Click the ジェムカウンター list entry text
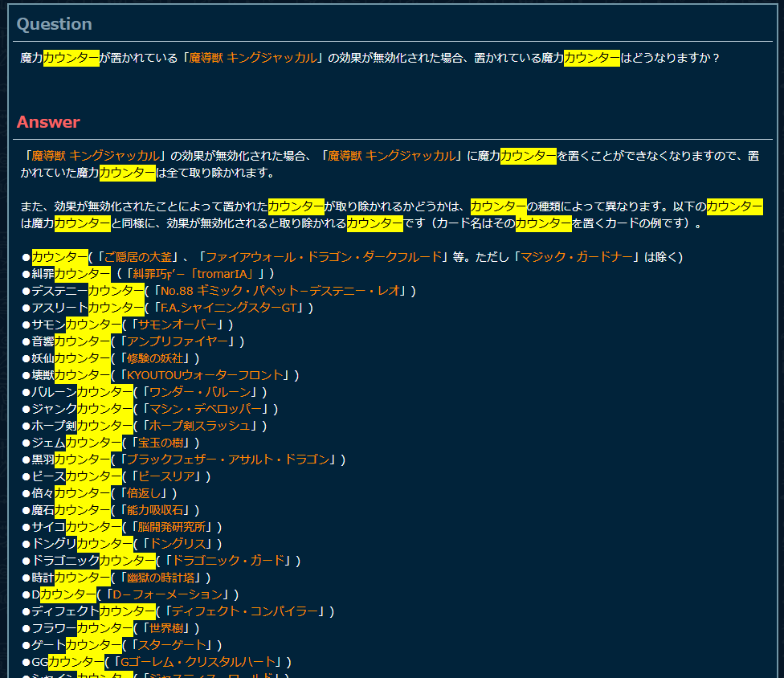Image resolution: width=784 pixels, height=678 pixels. click(76, 443)
